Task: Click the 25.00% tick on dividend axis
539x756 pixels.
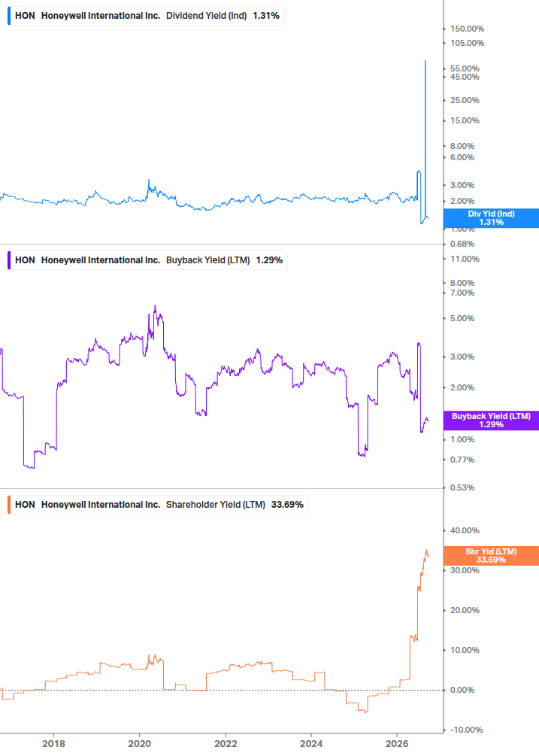Action: click(465, 100)
